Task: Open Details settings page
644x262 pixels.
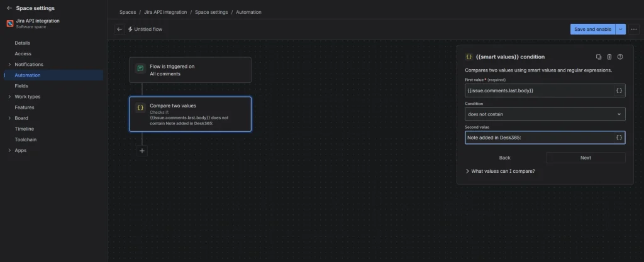Action: point(22,43)
